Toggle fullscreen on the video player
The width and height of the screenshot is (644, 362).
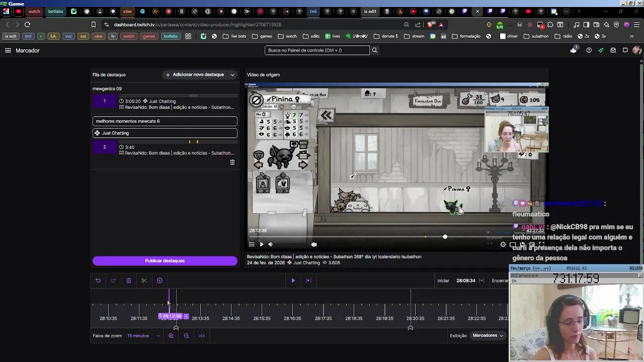coord(542,244)
